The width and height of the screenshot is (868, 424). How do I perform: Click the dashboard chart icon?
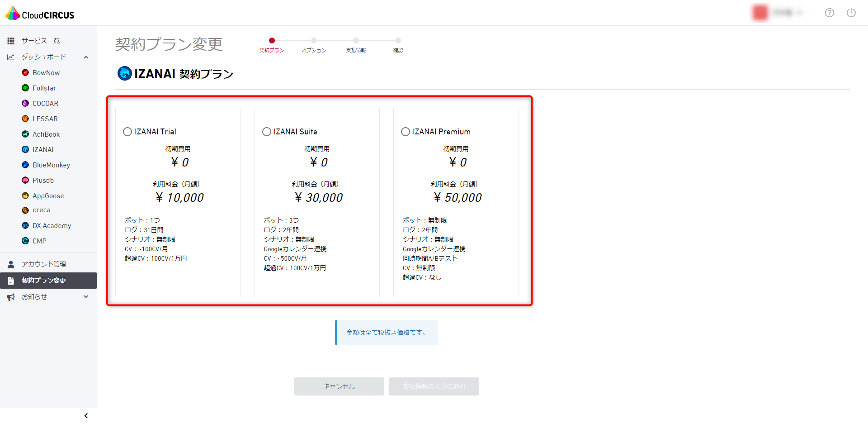[x=11, y=57]
